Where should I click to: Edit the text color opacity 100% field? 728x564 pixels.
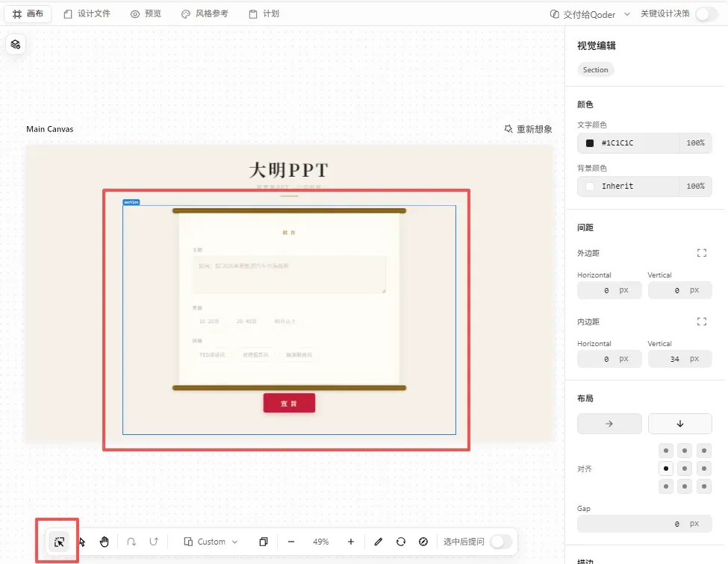click(x=695, y=142)
